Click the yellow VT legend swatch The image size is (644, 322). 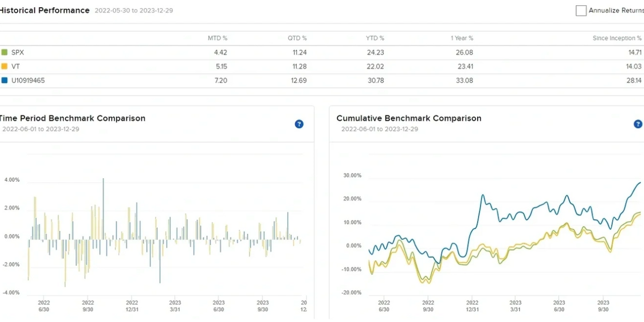coord(5,66)
